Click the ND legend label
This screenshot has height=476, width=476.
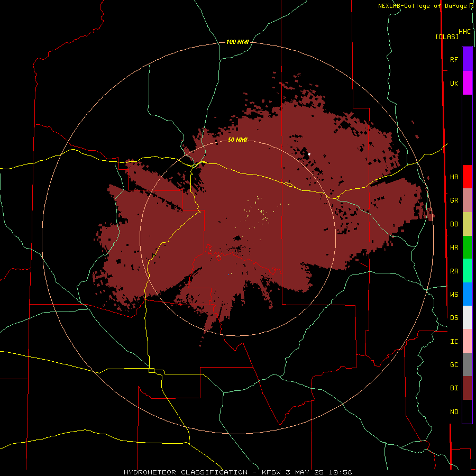pyautogui.click(x=454, y=412)
